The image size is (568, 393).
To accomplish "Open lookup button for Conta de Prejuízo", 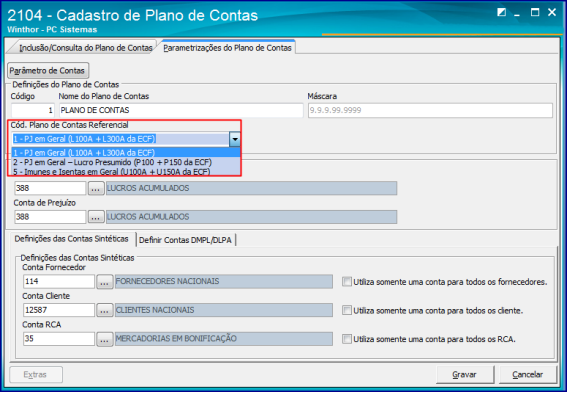I will coord(96,217).
